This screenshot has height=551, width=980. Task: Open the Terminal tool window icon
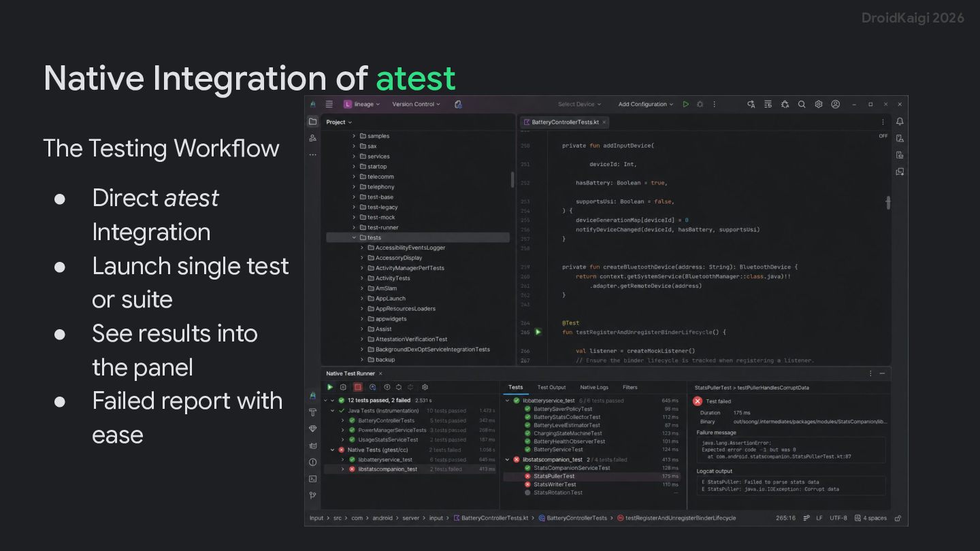[x=313, y=479]
